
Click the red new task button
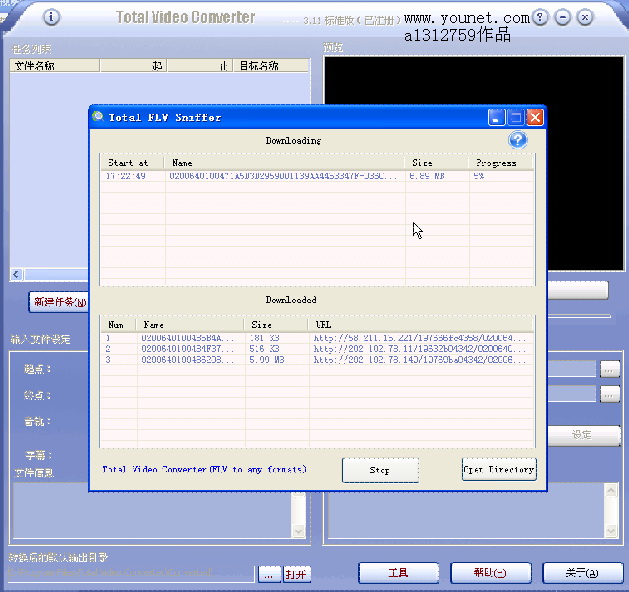[59, 302]
